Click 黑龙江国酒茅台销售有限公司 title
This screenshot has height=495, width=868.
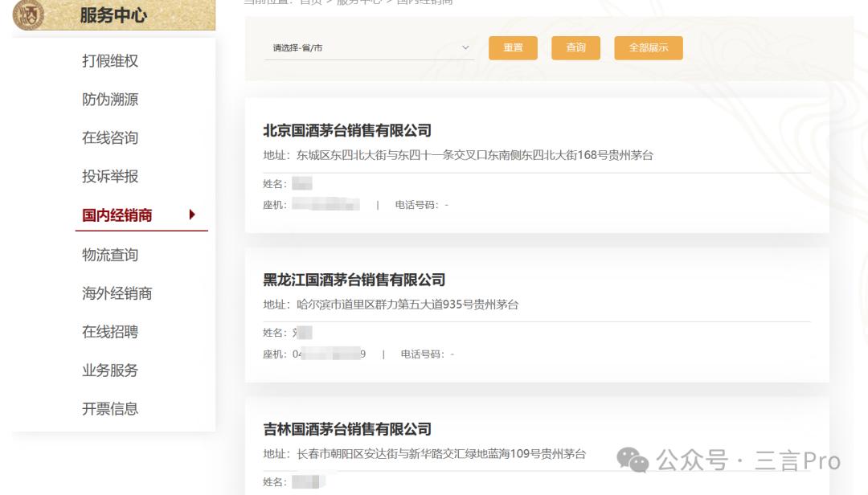pos(354,280)
